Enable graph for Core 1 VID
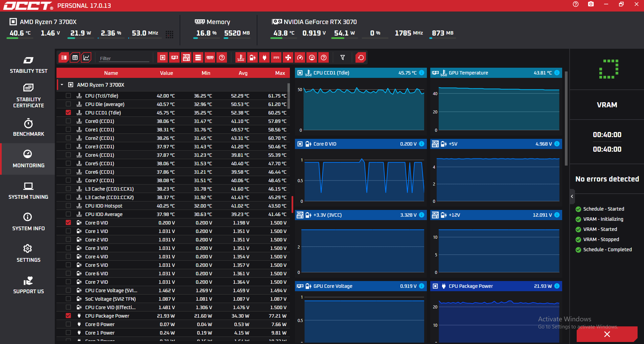The image size is (644, 344). (68, 231)
